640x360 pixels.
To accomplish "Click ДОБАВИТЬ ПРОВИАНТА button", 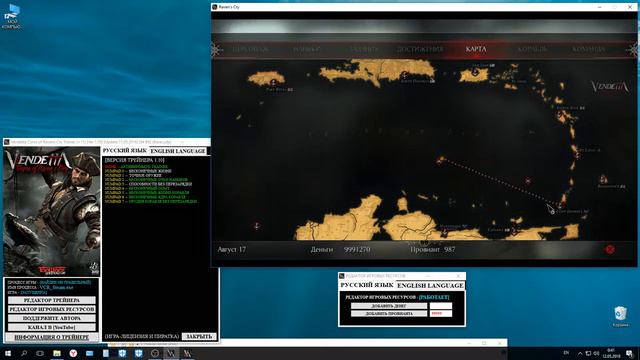I will point(389,313).
